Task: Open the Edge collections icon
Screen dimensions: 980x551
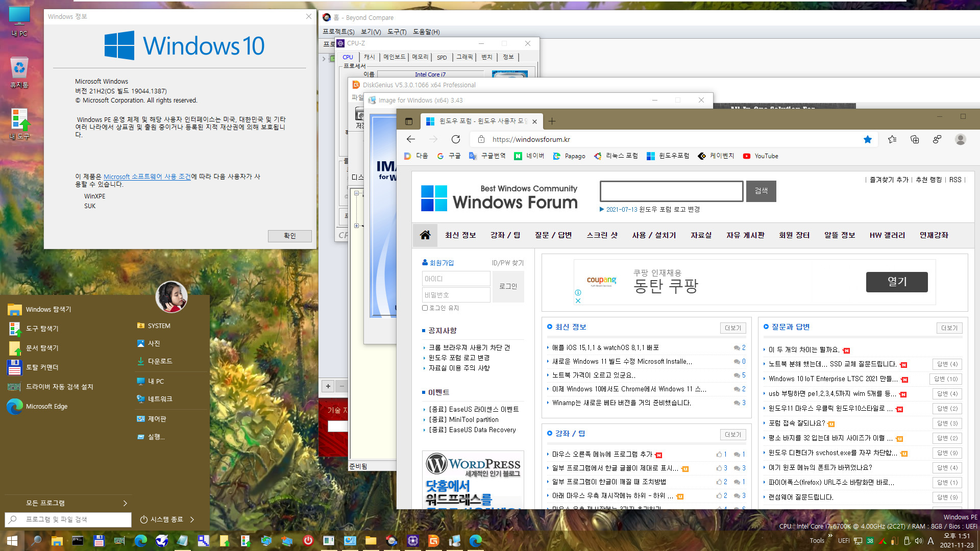Action: pyautogui.click(x=915, y=139)
